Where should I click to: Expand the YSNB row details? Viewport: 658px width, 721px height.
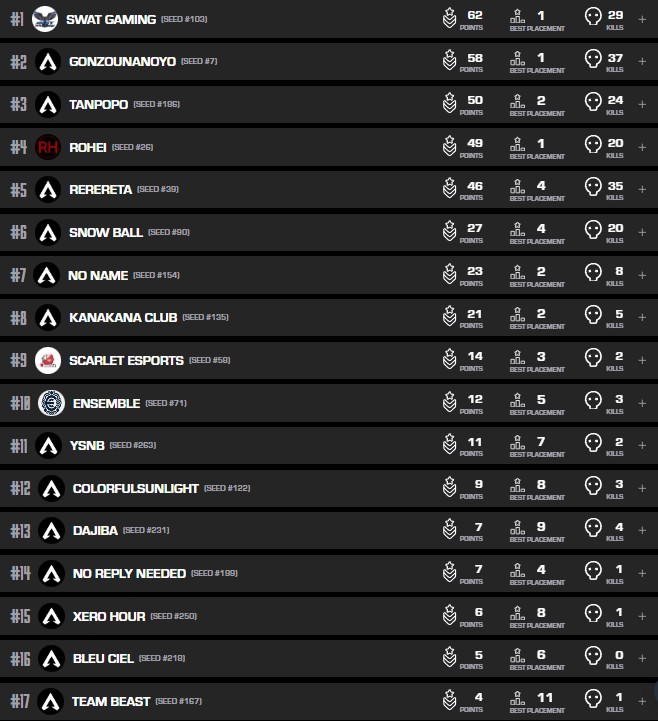tap(642, 445)
